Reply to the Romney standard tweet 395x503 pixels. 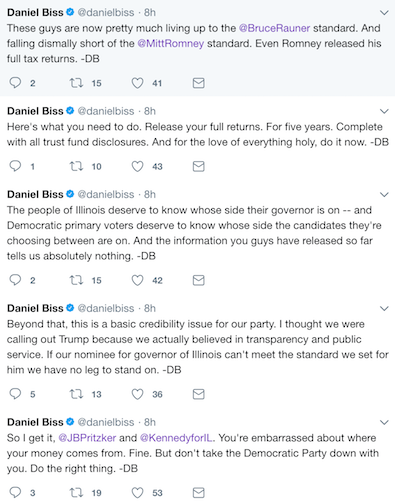coord(15,83)
